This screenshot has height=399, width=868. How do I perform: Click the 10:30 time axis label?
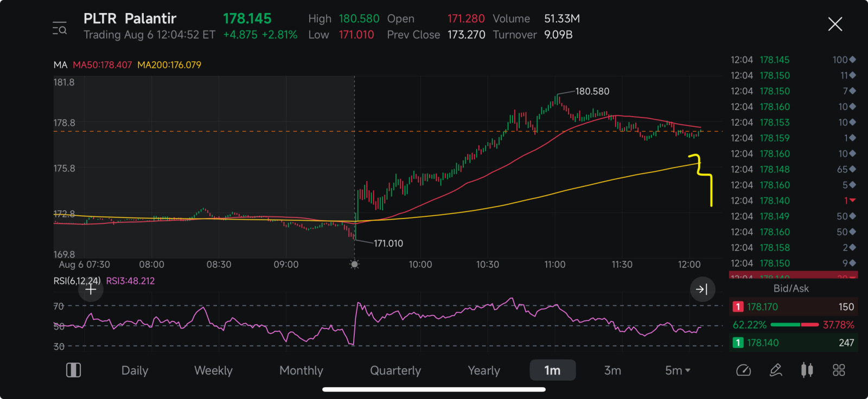(x=487, y=265)
